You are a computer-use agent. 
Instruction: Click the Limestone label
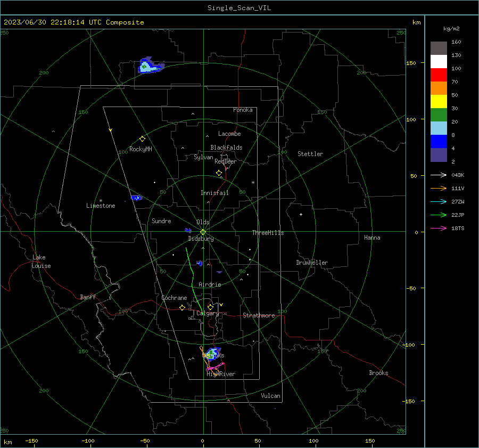pyautogui.click(x=101, y=206)
